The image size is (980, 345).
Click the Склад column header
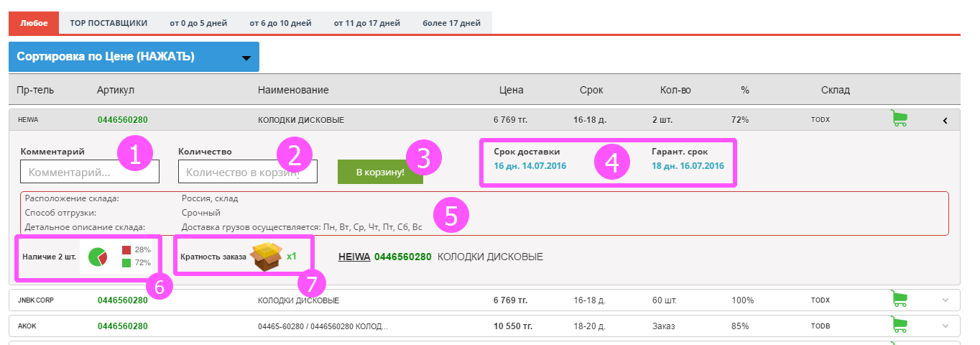click(x=836, y=90)
